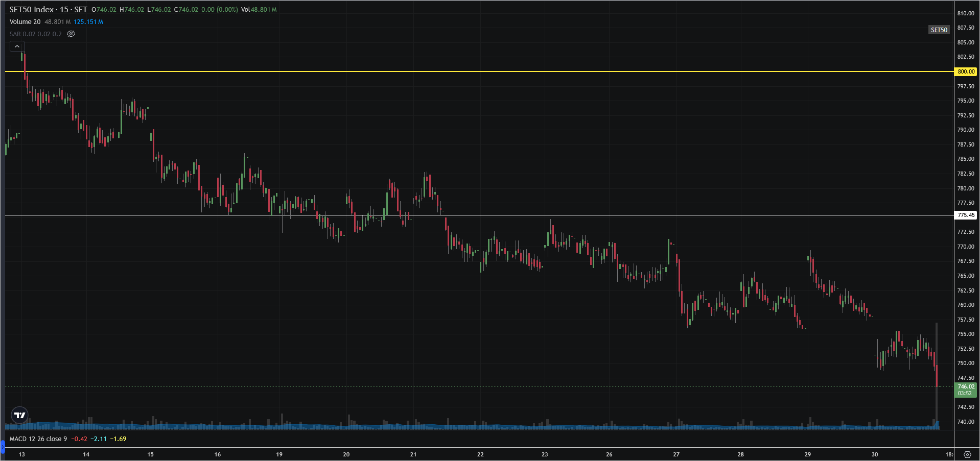Image resolution: width=980 pixels, height=461 pixels.
Task: Click date 23 on the time axis
Action: click(x=545, y=454)
